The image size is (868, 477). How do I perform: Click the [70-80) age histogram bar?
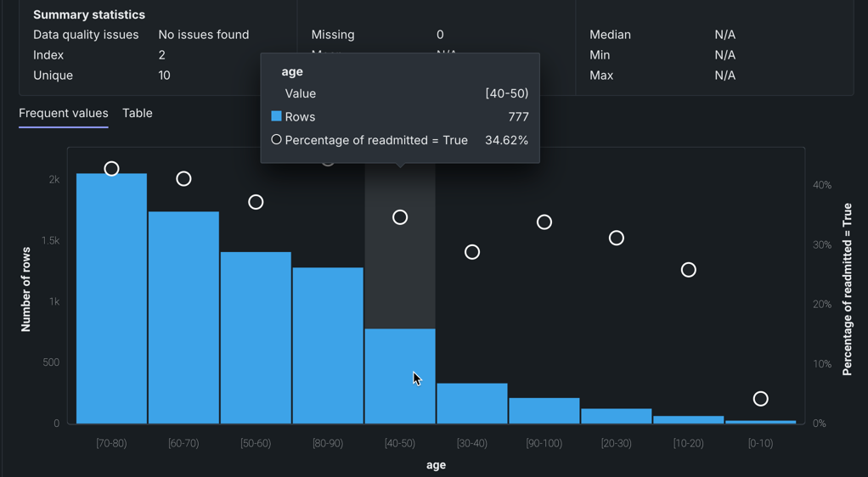pos(111,297)
